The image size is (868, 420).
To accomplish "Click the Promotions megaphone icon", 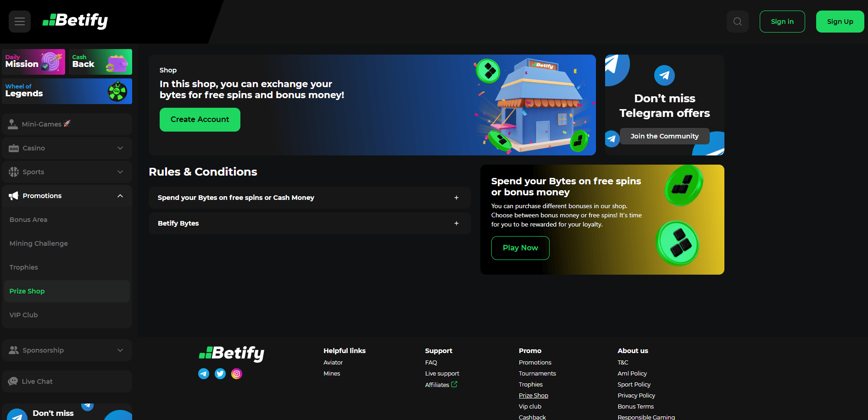I will (13, 196).
